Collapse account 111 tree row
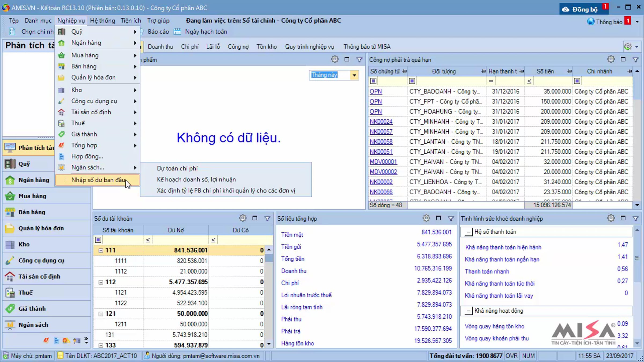 [101, 250]
